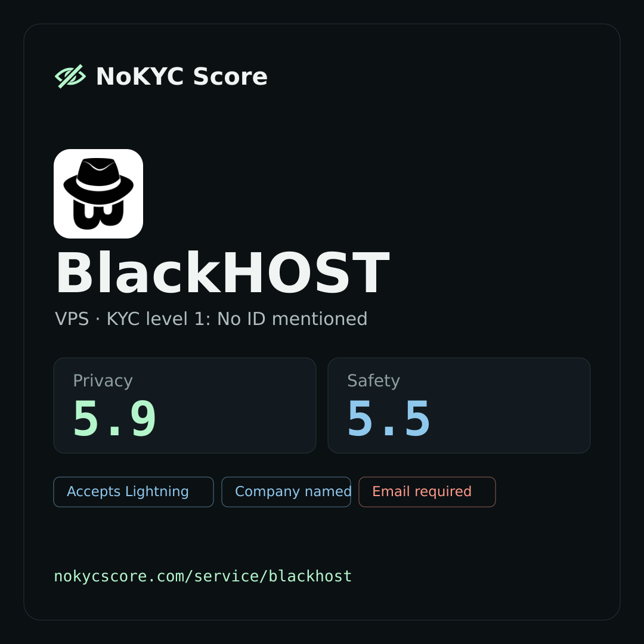644x644 pixels.
Task: Click the Safety value 5.5
Action: pyautogui.click(x=389, y=419)
